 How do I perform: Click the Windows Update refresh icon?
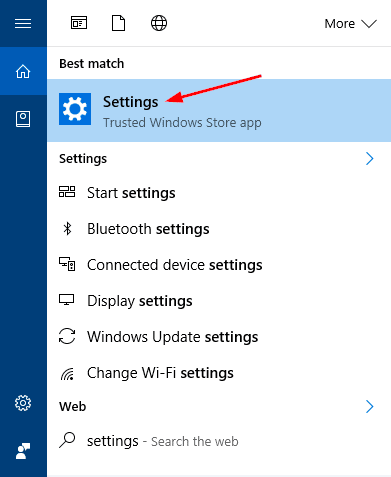[x=67, y=336]
